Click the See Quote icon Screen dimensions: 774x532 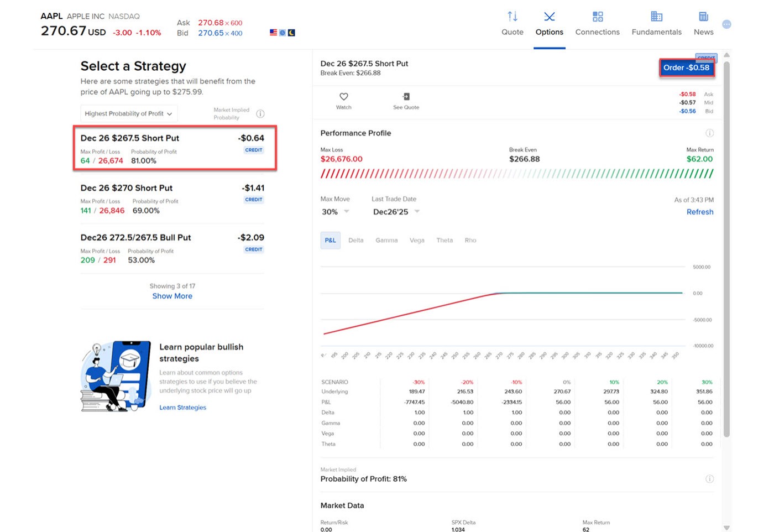406,95
